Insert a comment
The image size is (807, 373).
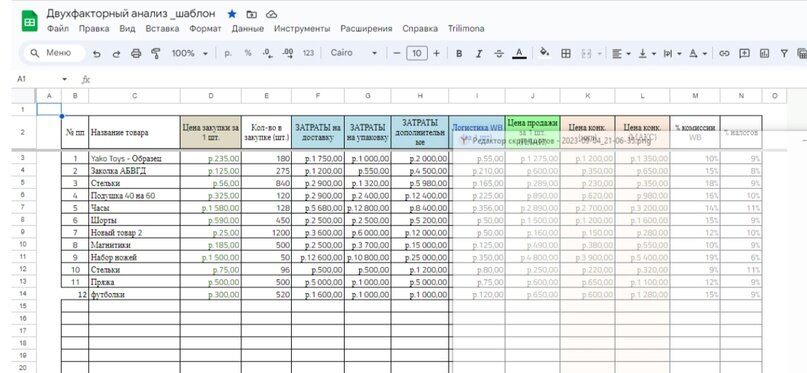coord(744,54)
